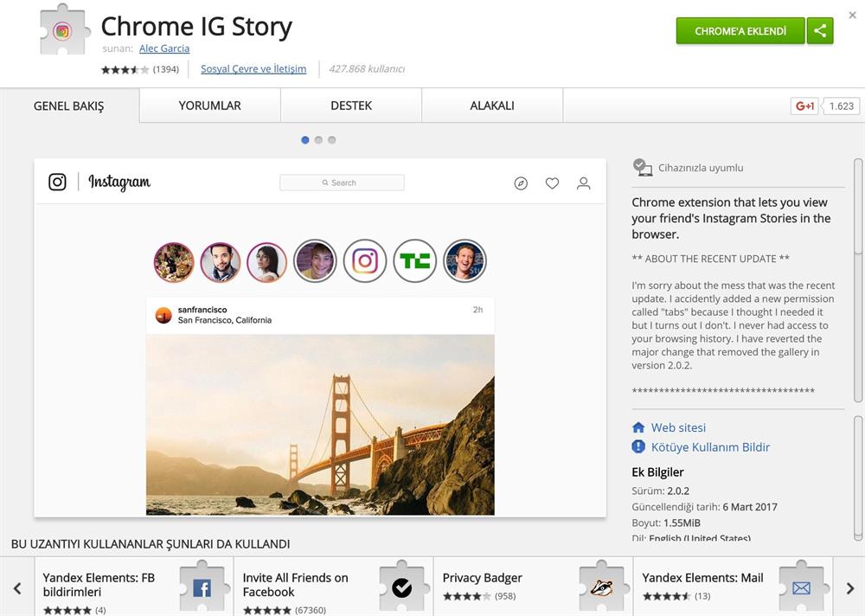The width and height of the screenshot is (865, 616).
Task: Click the Google +1 button
Action: 804,106
